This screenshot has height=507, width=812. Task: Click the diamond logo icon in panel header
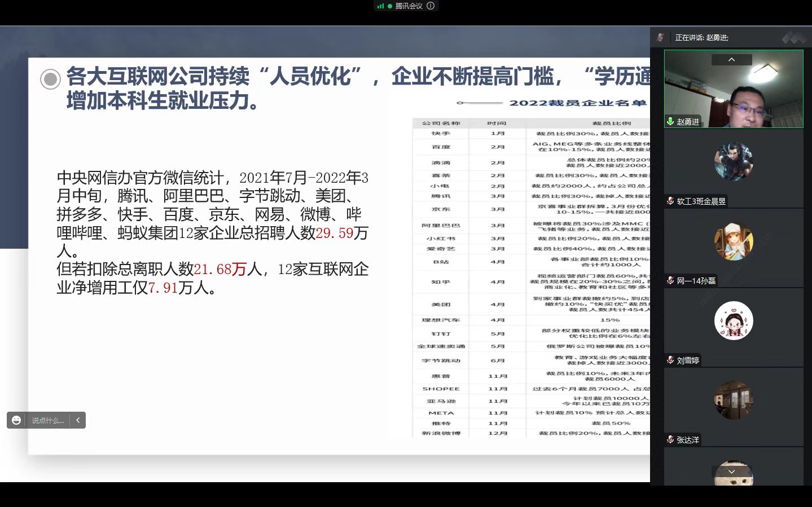pos(794,38)
